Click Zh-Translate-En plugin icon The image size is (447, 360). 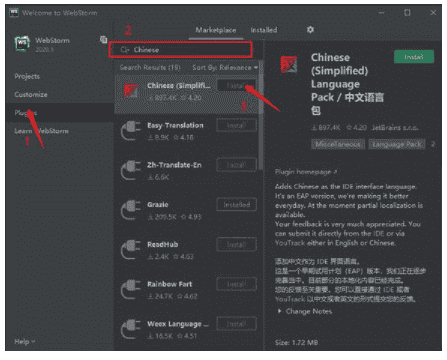click(x=130, y=170)
